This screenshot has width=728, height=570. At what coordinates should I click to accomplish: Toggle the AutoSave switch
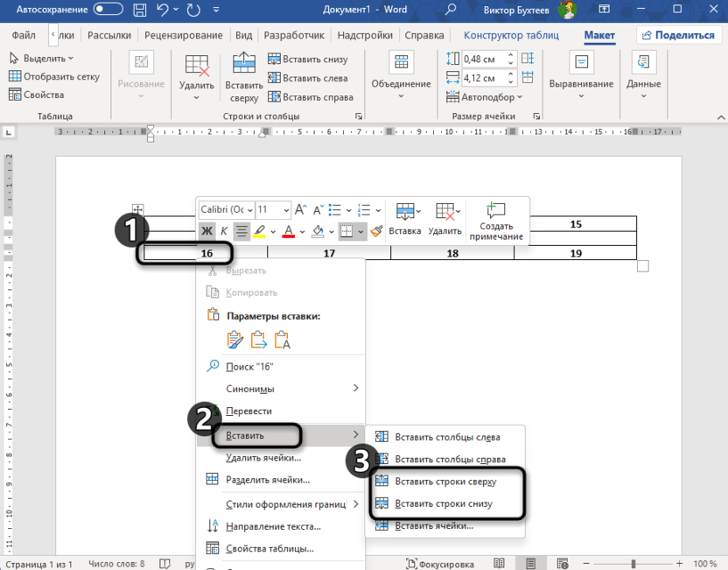pos(108,10)
